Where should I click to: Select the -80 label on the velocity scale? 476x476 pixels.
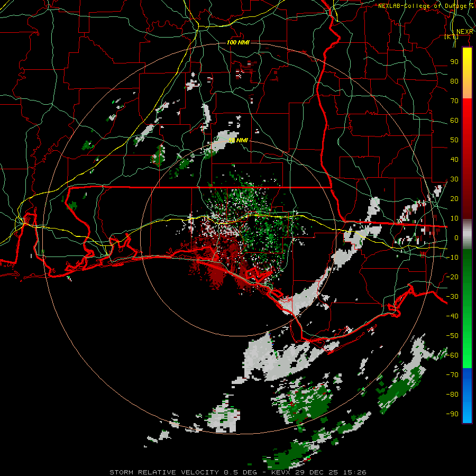coord(452,395)
